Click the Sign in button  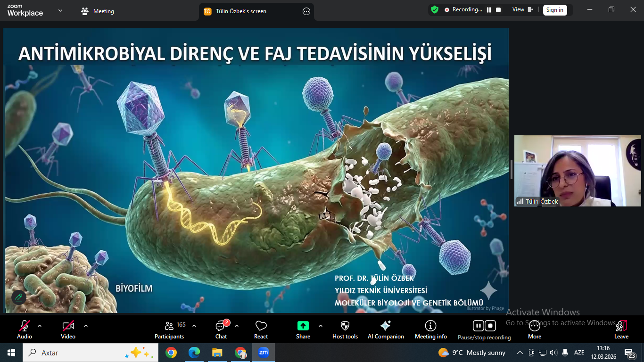click(554, 10)
